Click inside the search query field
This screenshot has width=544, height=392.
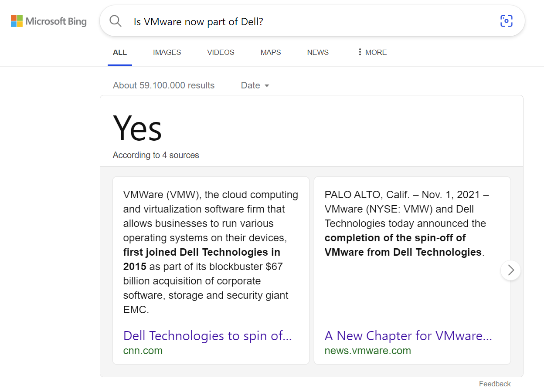[x=305, y=21]
